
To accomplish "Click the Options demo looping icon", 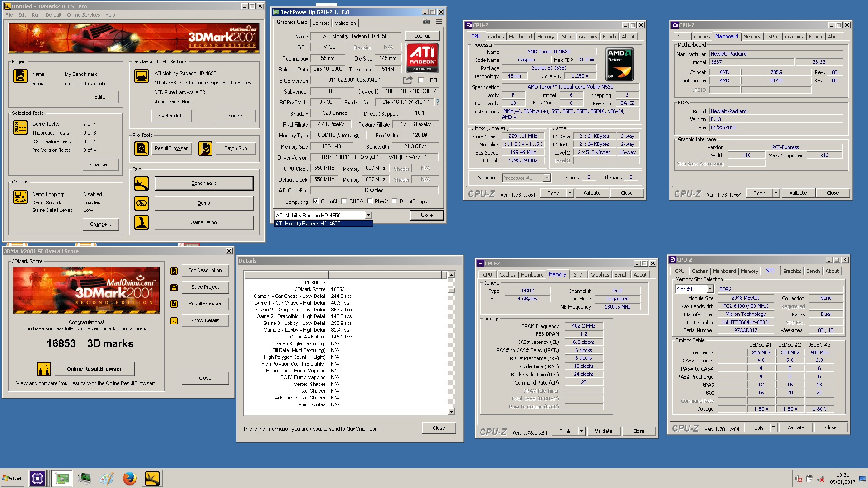I will point(20,197).
